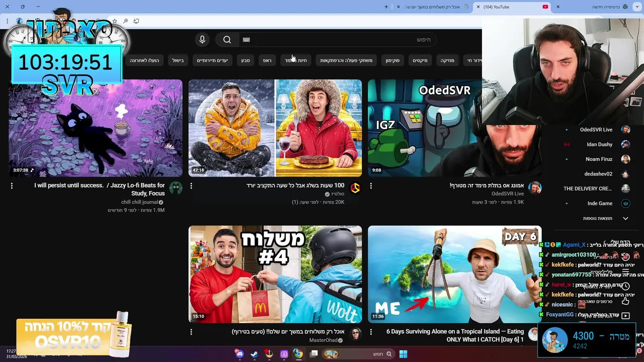Open Steam from the taskbar
The image size is (644, 362).
tap(255, 354)
